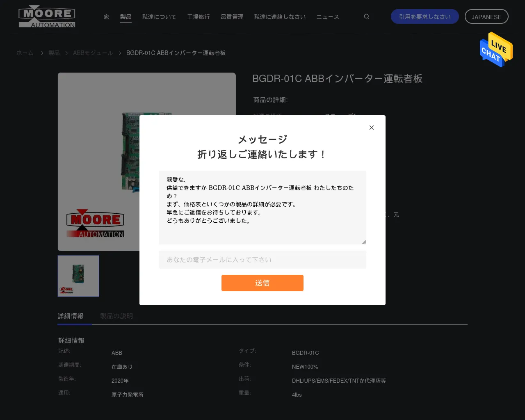Open the JAPANESE language selector
The width and height of the screenshot is (525, 420).
pos(486,17)
